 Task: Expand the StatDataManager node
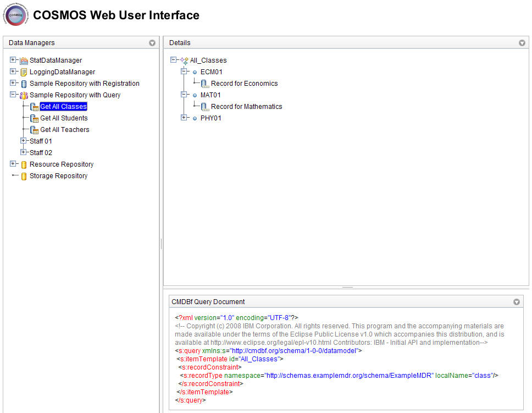[13, 60]
